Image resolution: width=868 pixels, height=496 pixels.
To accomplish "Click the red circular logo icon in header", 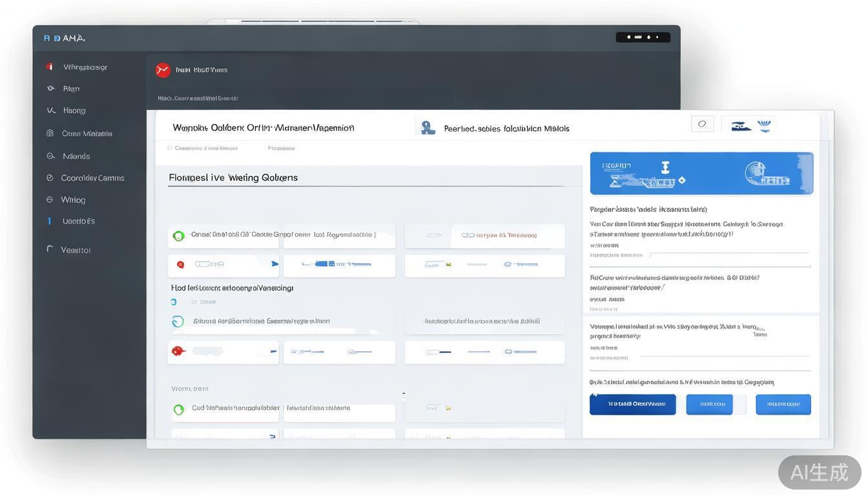I will click(163, 70).
